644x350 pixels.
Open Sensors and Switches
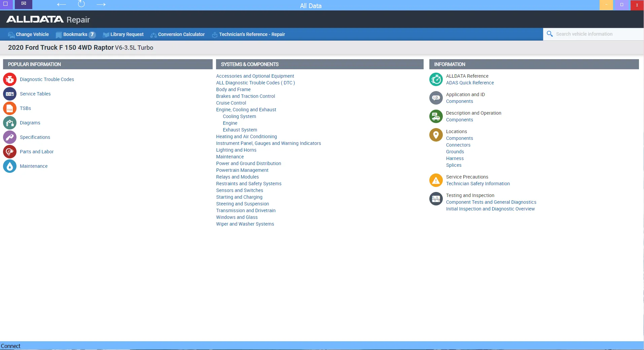[240, 190]
